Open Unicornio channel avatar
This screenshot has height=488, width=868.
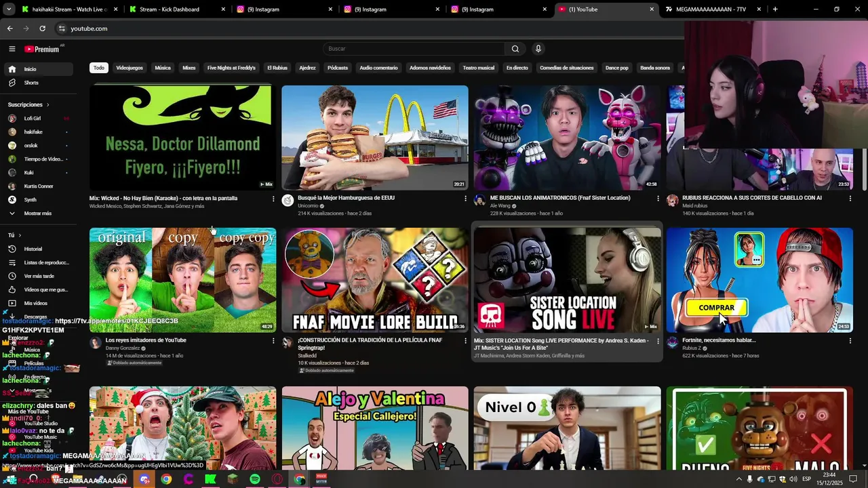click(288, 201)
